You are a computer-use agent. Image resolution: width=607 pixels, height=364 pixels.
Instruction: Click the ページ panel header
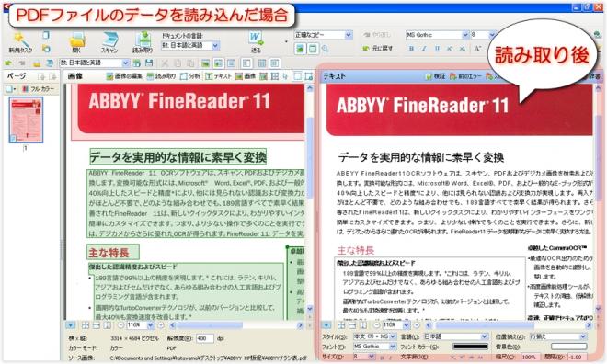[17, 76]
